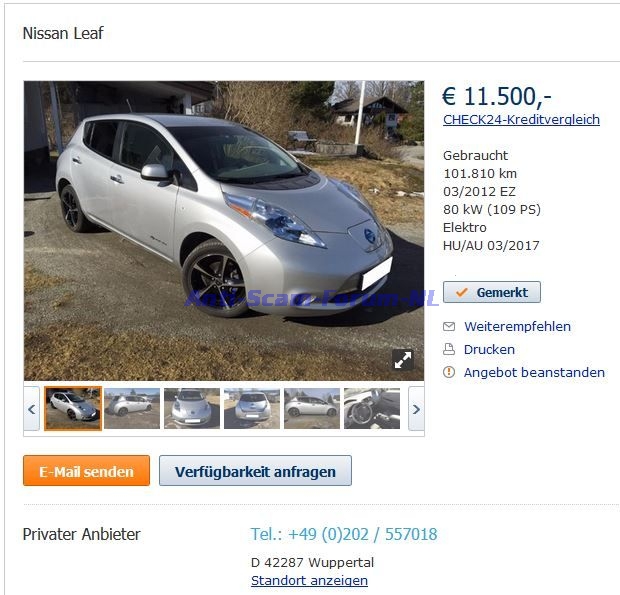This screenshot has height=595, width=620.
Task: Open the Standort anzeigen link
Action: pyautogui.click(x=309, y=580)
